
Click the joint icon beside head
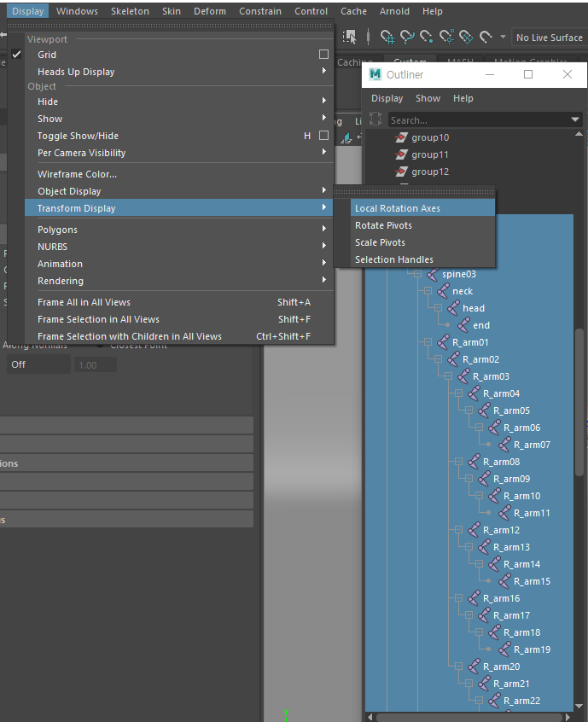coord(453,308)
